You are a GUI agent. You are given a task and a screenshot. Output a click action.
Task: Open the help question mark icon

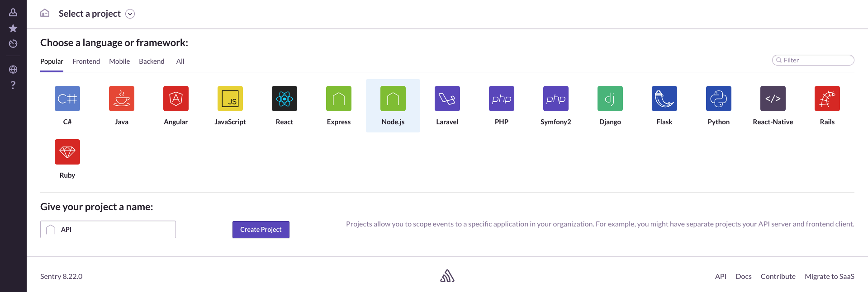point(13,85)
